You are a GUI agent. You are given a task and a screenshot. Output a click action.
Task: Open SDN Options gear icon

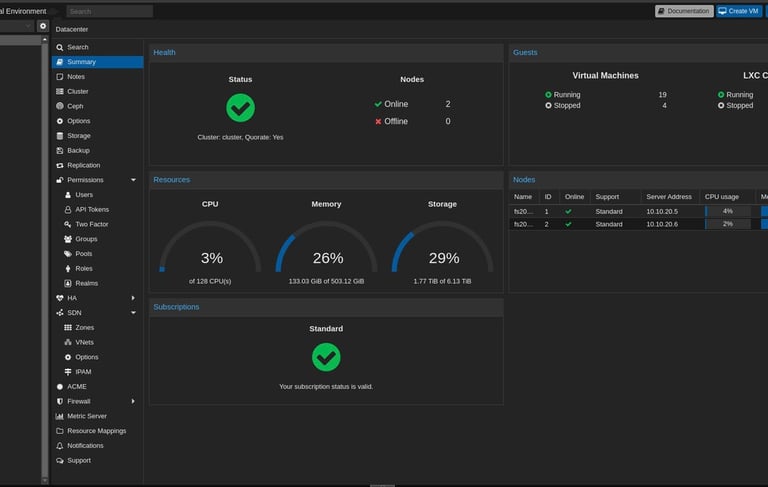point(68,357)
